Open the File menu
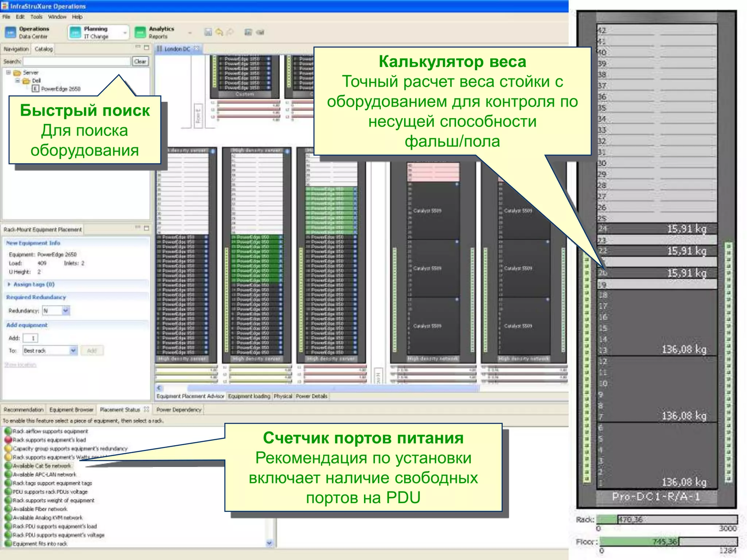The height and width of the screenshot is (560, 747). (6, 17)
